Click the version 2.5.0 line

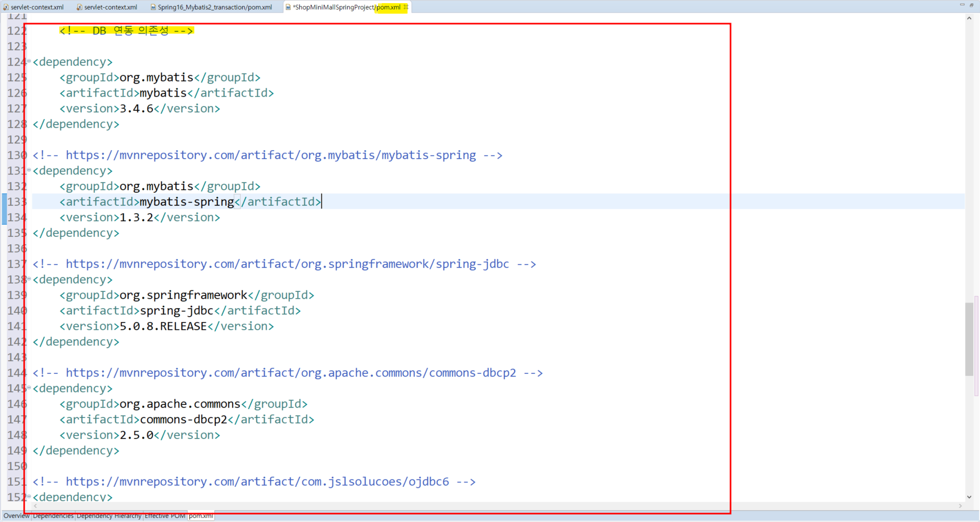click(140, 435)
